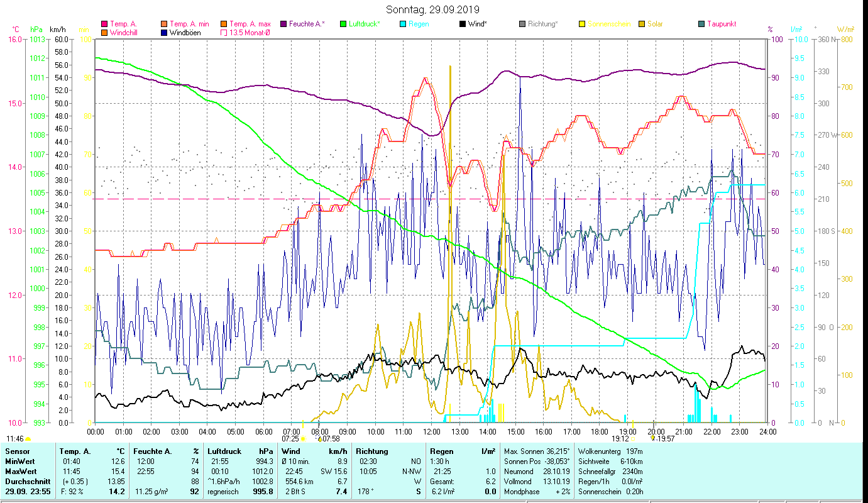
Task: Click the 'MinWert' row label
Action: [19, 463]
